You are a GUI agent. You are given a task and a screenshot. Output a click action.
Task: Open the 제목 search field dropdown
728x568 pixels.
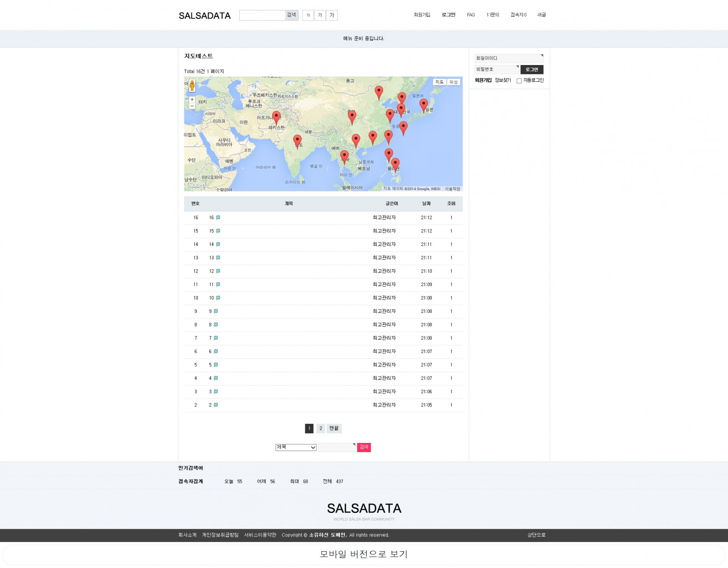296,447
